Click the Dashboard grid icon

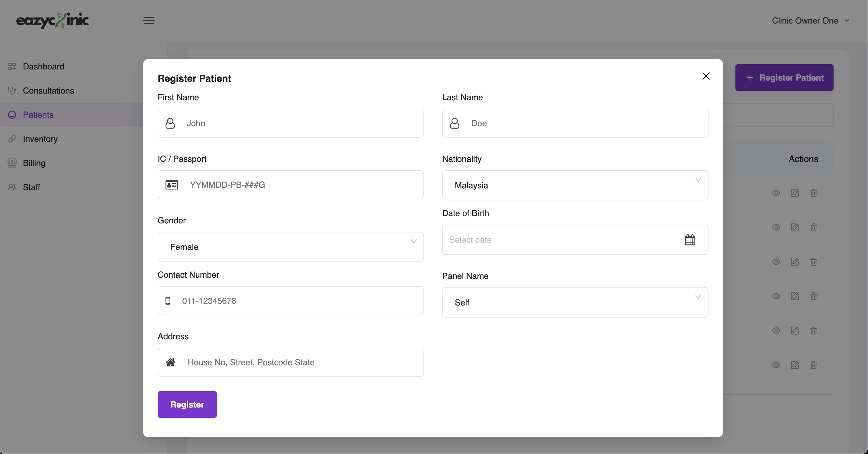(x=12, y=66)
